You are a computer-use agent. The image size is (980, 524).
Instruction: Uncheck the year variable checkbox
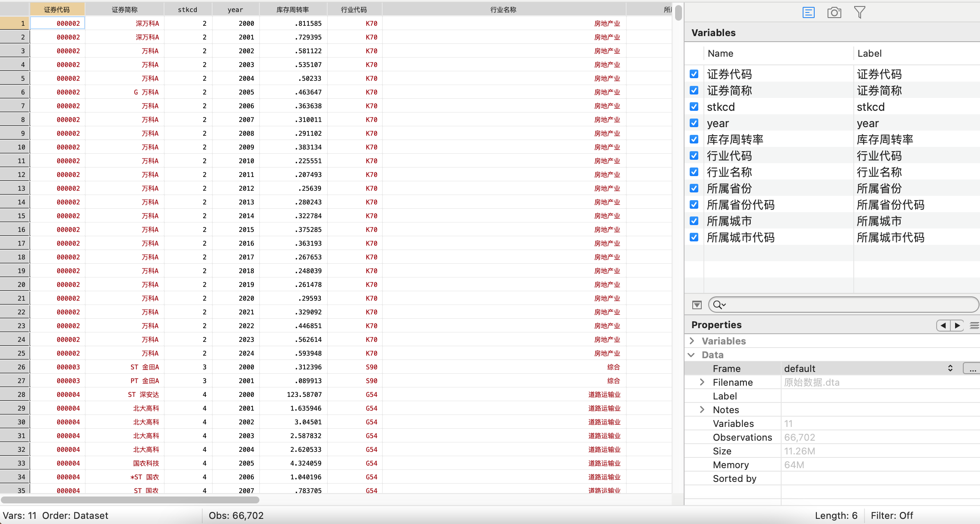(x=694, y=123)
